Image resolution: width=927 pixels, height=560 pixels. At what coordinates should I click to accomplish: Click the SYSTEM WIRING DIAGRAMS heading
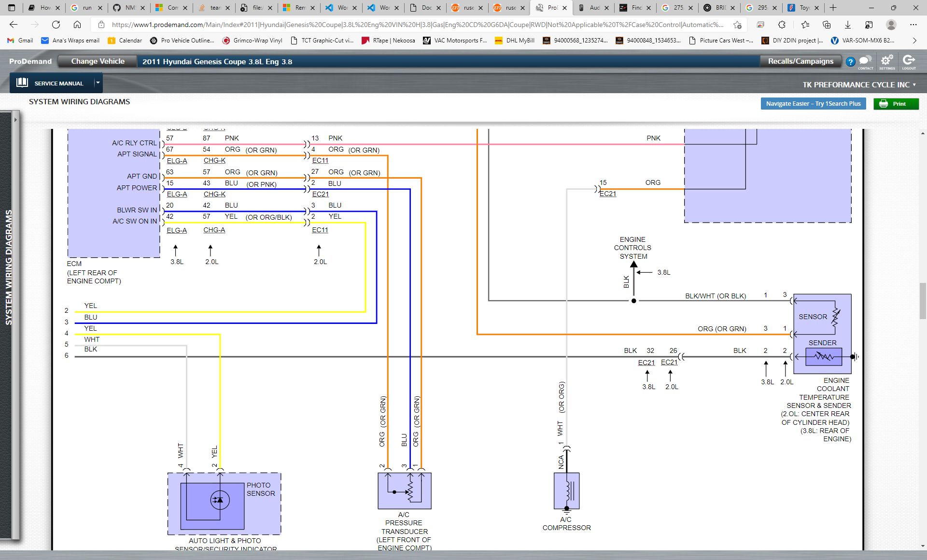click(x=79, y=101)
